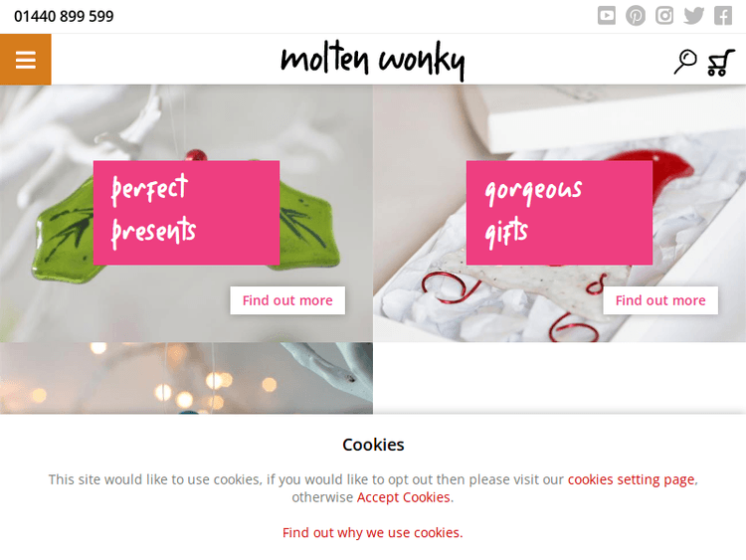746x560 pixels.
Task: Find out more about perfect presents
Action: [x=287, y=300]
